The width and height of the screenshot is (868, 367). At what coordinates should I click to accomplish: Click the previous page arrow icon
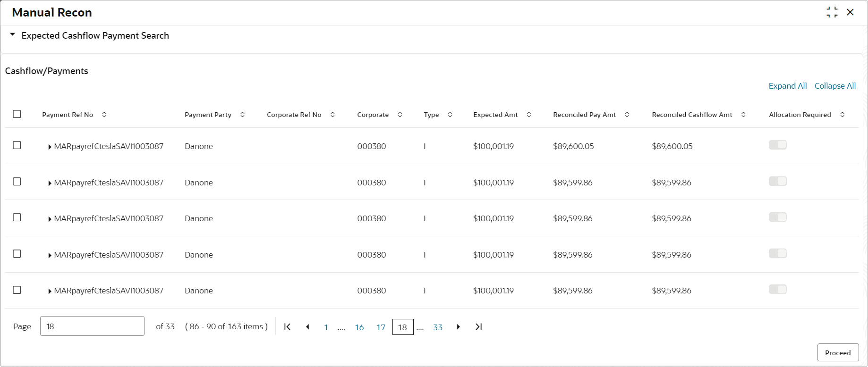pos(307,327)
